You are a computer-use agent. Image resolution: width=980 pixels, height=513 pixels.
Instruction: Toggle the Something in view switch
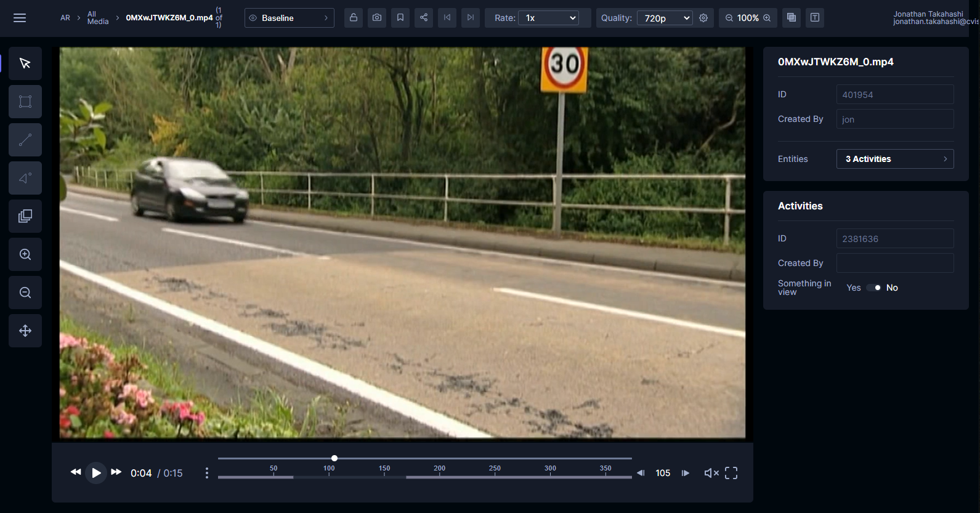[x=873, y=288]
